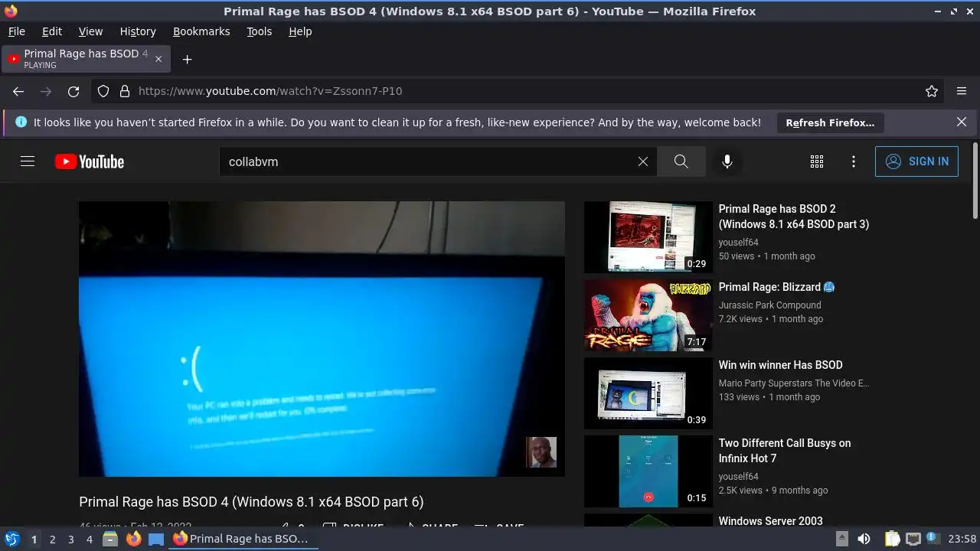Click the Primal Rage BSOD 2 thumbnail

[x=648, y=237]
